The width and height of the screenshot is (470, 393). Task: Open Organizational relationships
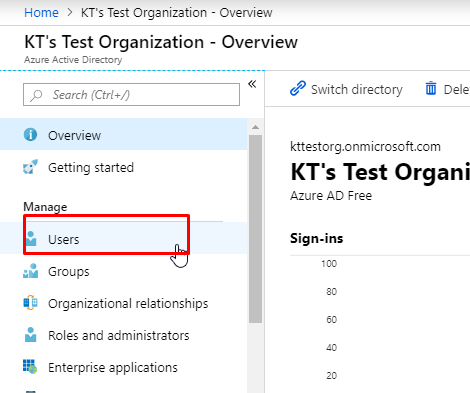[x=123, y=303]
